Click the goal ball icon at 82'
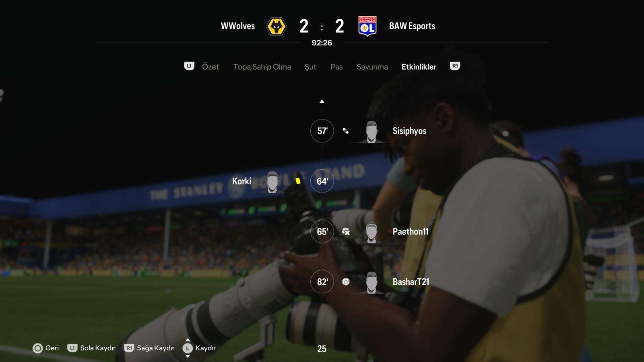 tap(346, 282)
